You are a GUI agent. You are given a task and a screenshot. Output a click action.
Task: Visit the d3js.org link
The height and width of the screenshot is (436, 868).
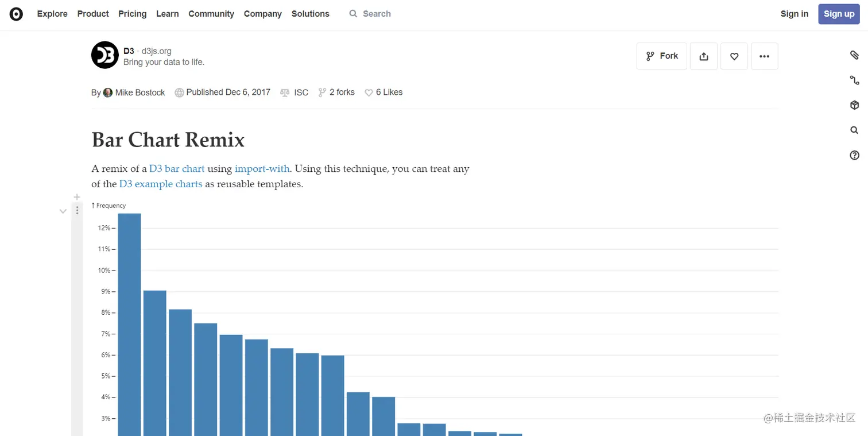click(157, 51)
